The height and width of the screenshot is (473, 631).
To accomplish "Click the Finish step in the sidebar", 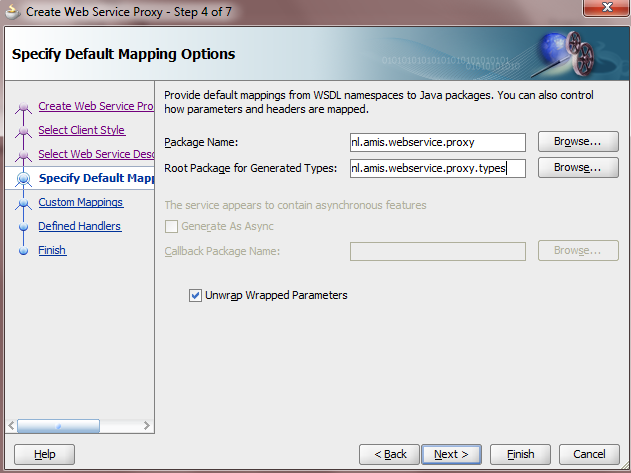I will coord(52,250).
